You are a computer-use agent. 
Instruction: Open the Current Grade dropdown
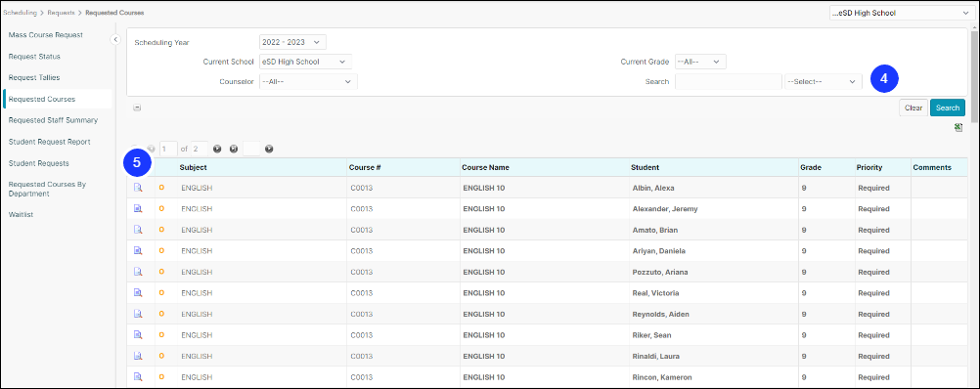click(700, 62)
